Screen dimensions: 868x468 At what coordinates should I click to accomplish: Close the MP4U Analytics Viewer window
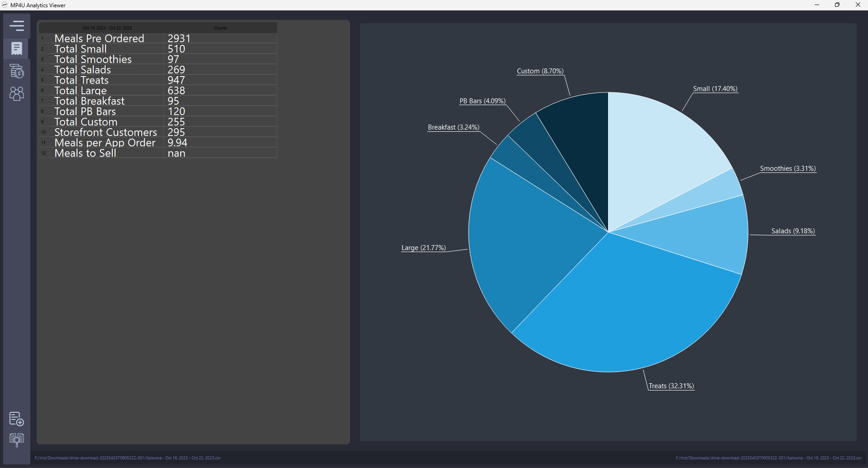click(858, 5)
